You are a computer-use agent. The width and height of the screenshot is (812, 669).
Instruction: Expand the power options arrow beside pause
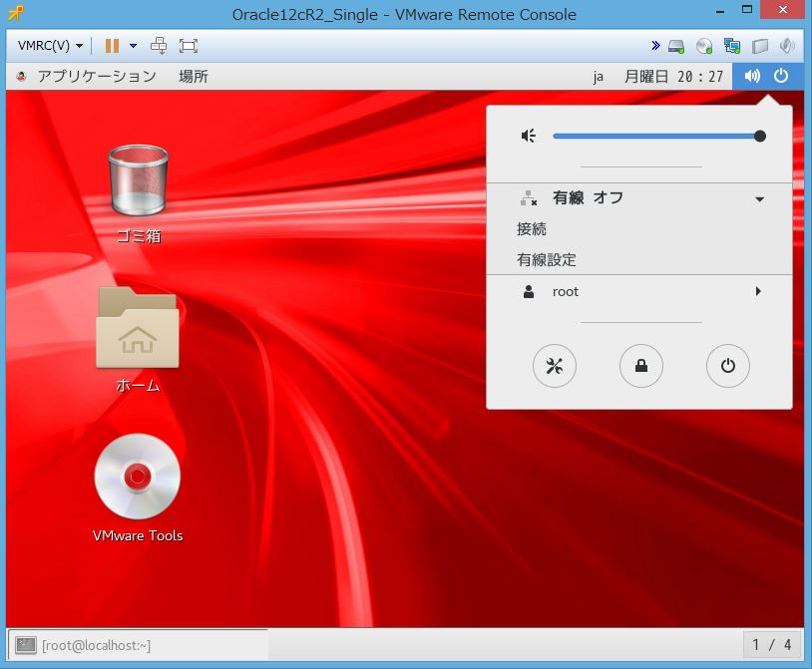coord(133,46)
